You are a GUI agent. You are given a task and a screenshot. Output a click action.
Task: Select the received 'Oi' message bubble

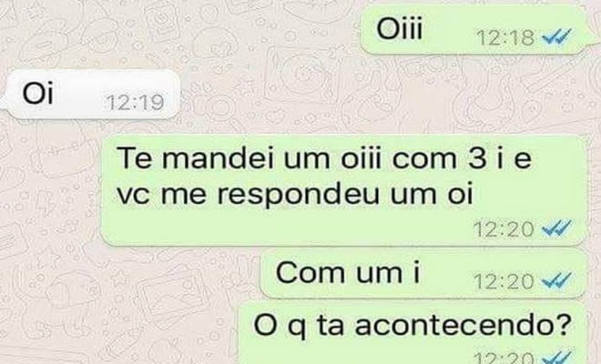[92, 94]
